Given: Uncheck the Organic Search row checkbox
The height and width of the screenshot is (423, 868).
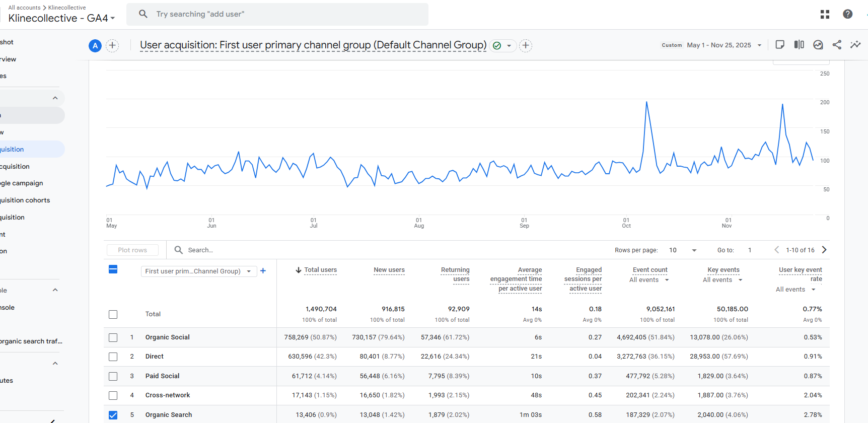Looking at the screenshot, I should coord(113,415).
